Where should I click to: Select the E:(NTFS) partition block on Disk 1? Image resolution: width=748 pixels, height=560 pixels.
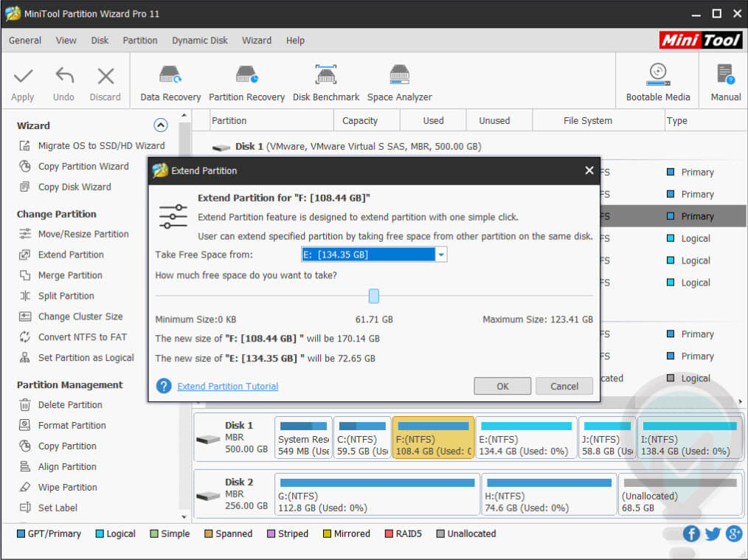[526, 438]
